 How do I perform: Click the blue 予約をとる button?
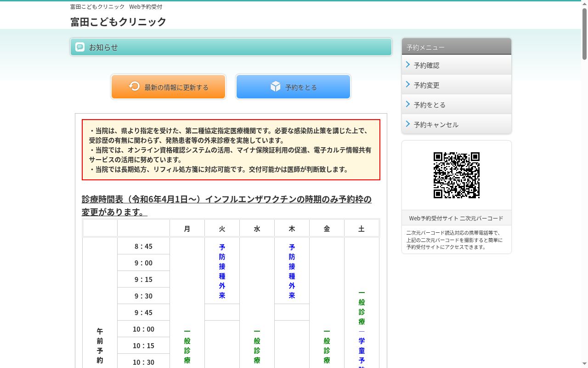point(293,86)
